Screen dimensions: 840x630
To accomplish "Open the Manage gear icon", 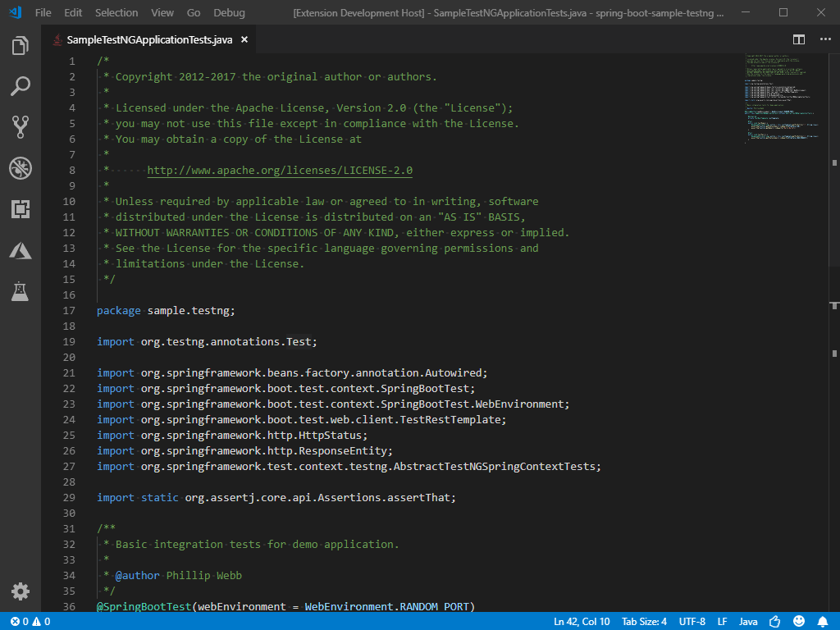I will point(20,591).
